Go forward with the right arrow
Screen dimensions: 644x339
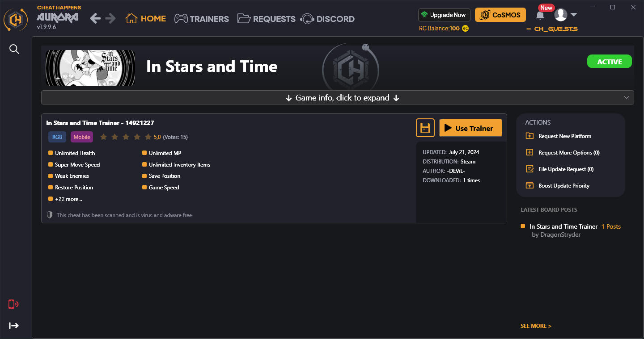110,18
